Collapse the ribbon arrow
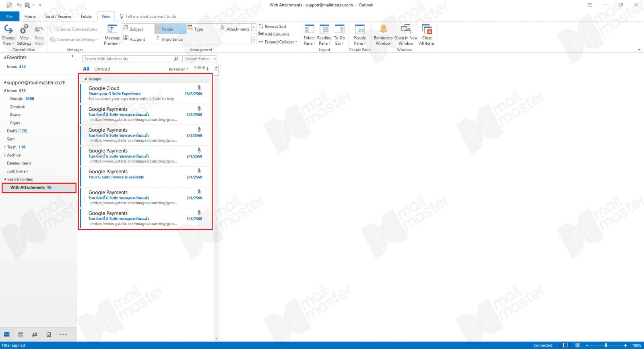Viewport: 644px width, 349px height. coord(639,50)
